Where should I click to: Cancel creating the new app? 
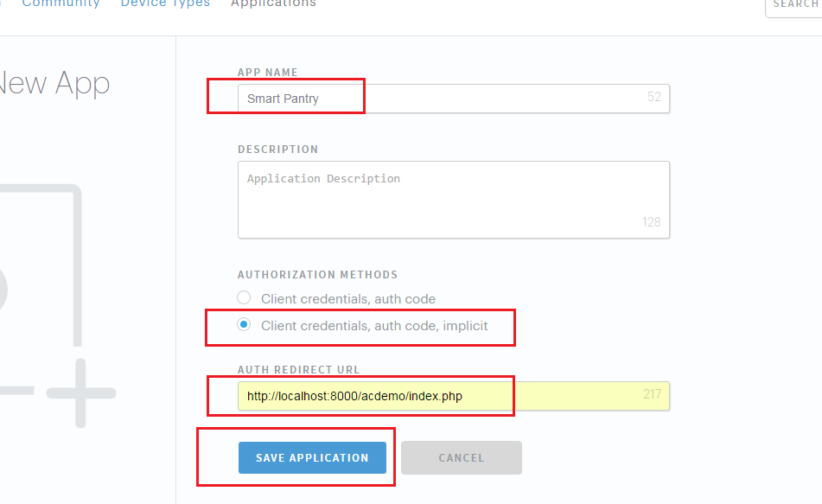tap(462, 458)
